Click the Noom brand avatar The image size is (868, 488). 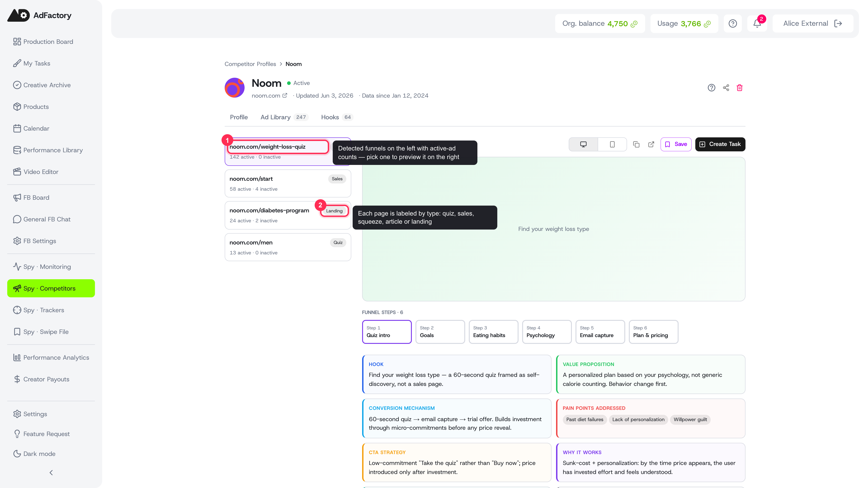(x=235, y=88)
